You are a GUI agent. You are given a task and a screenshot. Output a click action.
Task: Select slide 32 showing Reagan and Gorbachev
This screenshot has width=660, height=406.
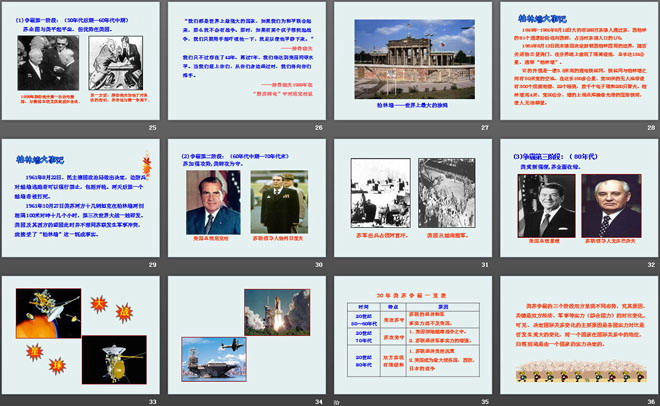tap(579, 198)
